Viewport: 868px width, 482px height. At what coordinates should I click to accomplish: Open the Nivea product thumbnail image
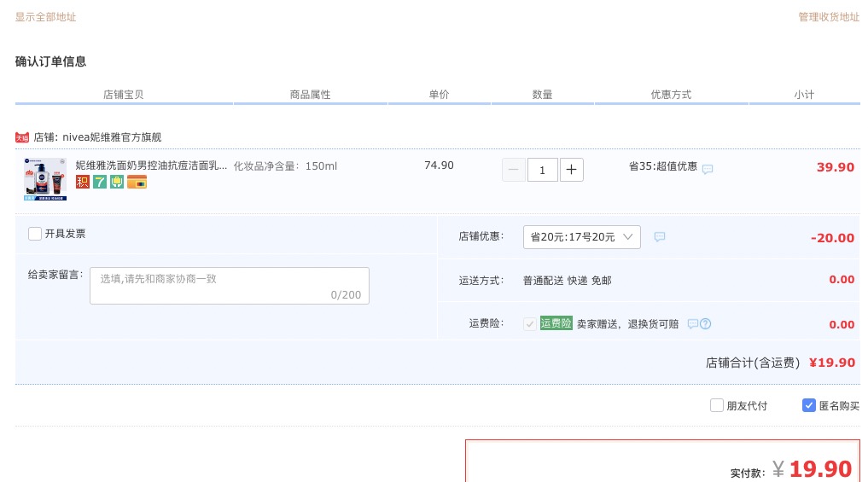tap(45, 179)
